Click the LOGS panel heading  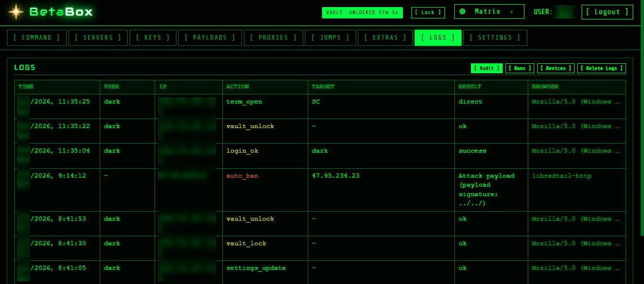25,68
